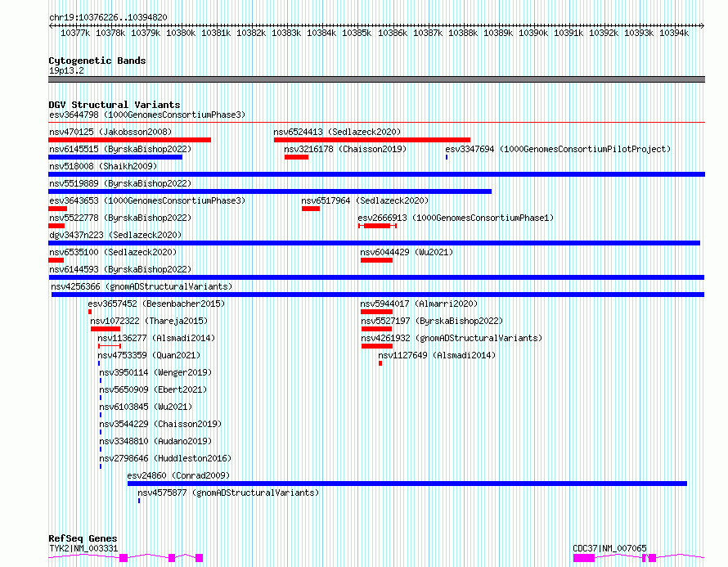Select nsv3950114 (Wenger2019) label
The width and height of the screenshot is (728, 567).
pyautogui.click(x=155, y=372)
